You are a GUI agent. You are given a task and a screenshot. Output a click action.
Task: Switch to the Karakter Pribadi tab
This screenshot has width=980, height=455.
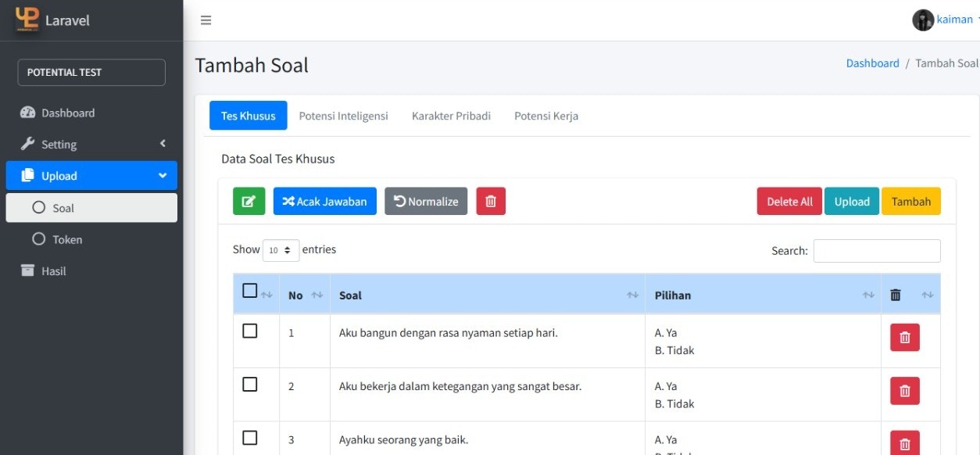click(x=451, y=116)
